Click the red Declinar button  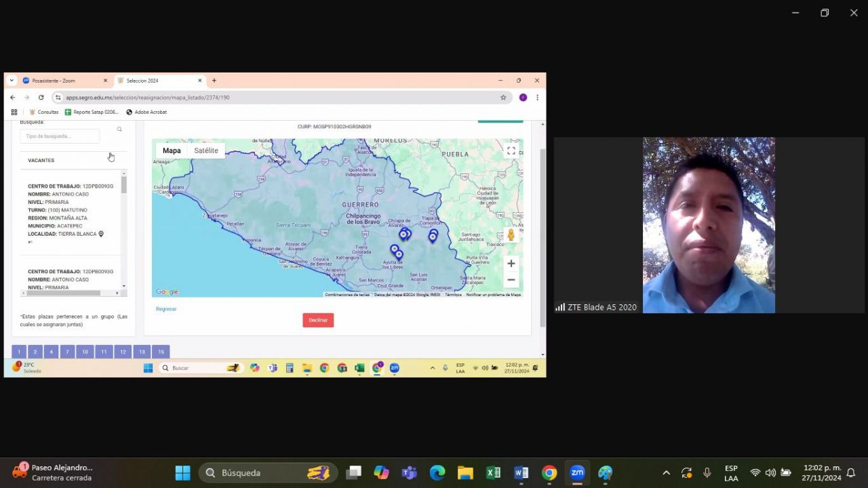tap(318, 320)
